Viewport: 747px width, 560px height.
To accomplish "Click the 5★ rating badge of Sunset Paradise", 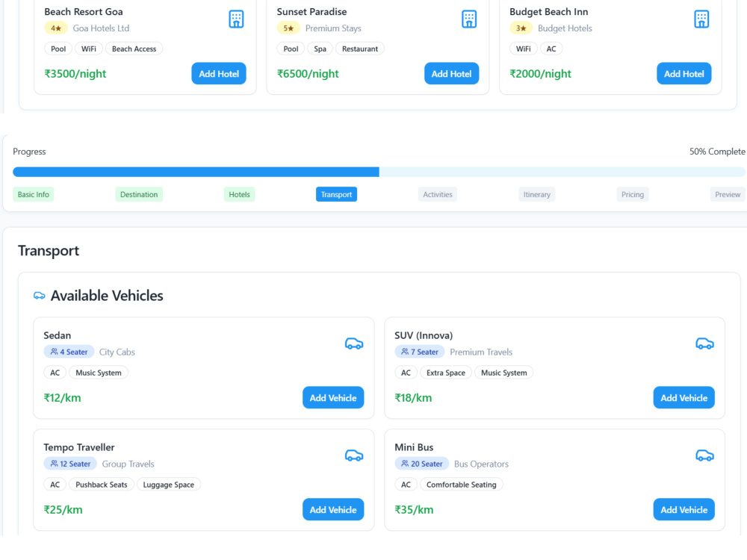I will tap(288, 28).
